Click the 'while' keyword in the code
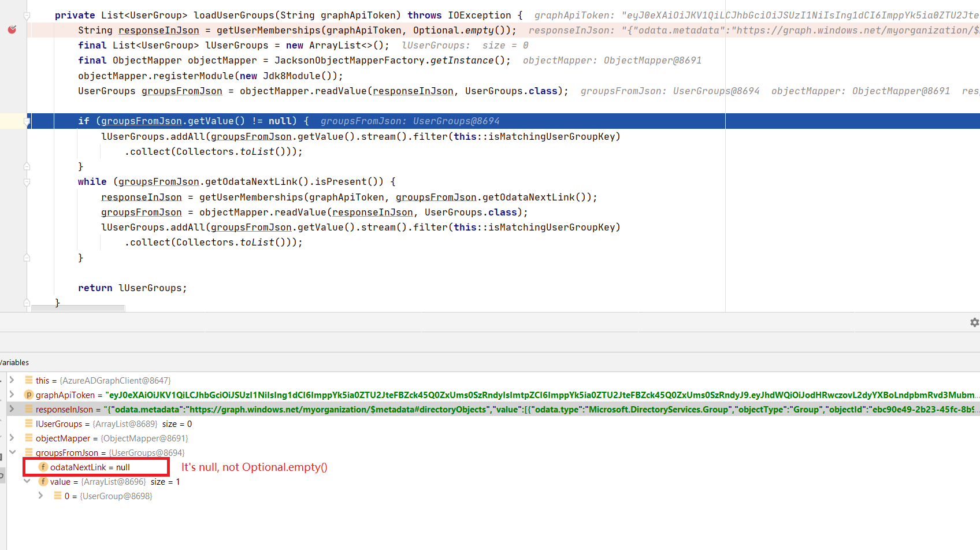This screenshot has height=550, width=980. click(92, 181)
